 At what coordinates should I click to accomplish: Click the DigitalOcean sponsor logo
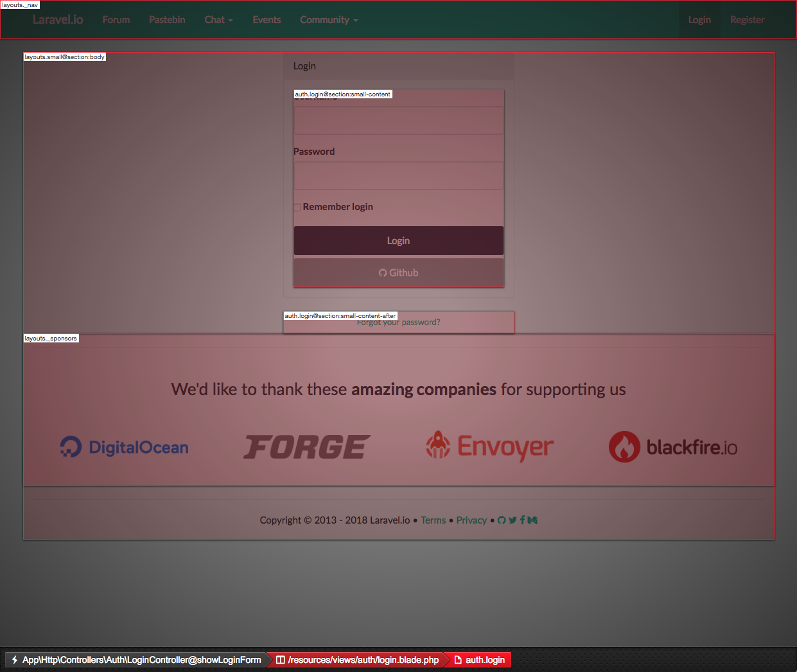(x=125, y=447)
